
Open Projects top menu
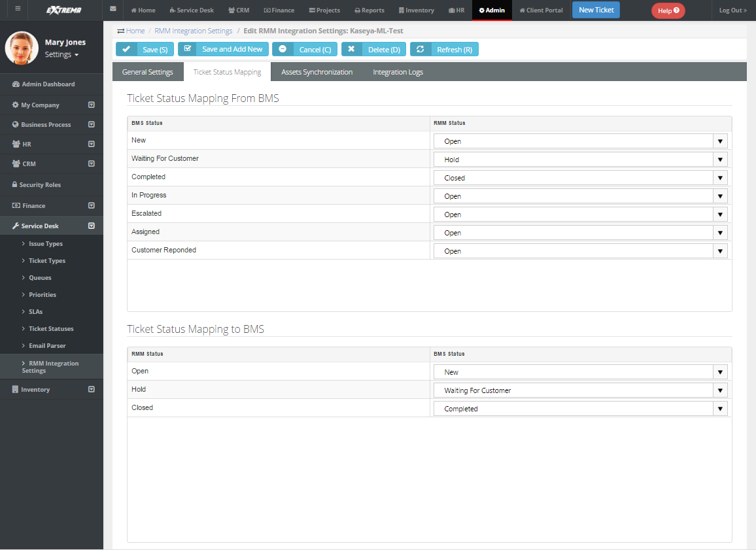(324, 10)
